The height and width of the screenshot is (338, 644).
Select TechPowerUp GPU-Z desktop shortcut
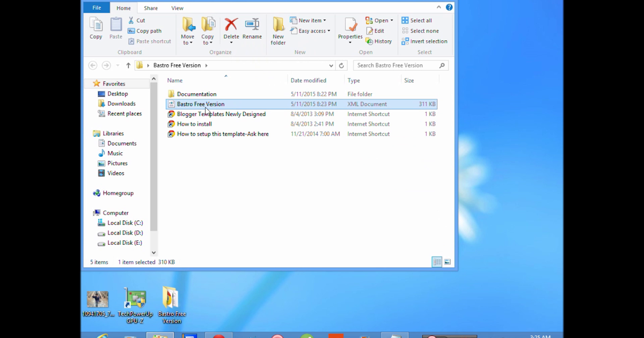135,306
